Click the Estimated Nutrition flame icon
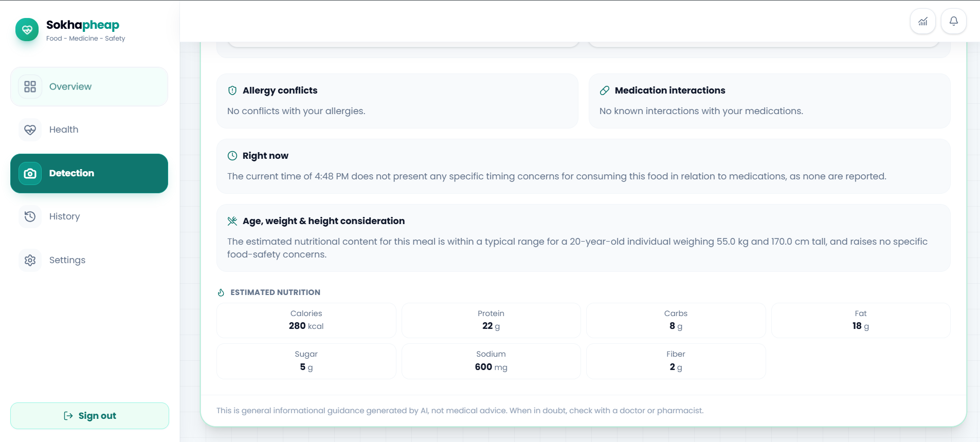 pyautogui.click(x=221, y=292)
